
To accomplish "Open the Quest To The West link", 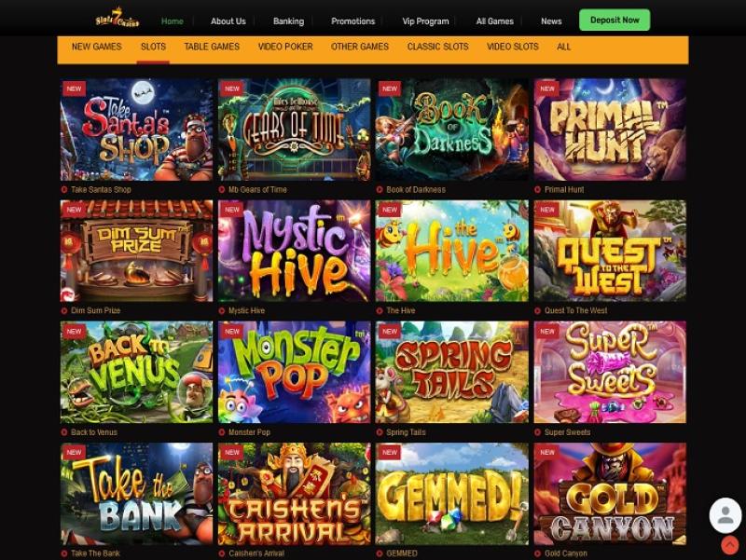I will (x=575, y=311).
